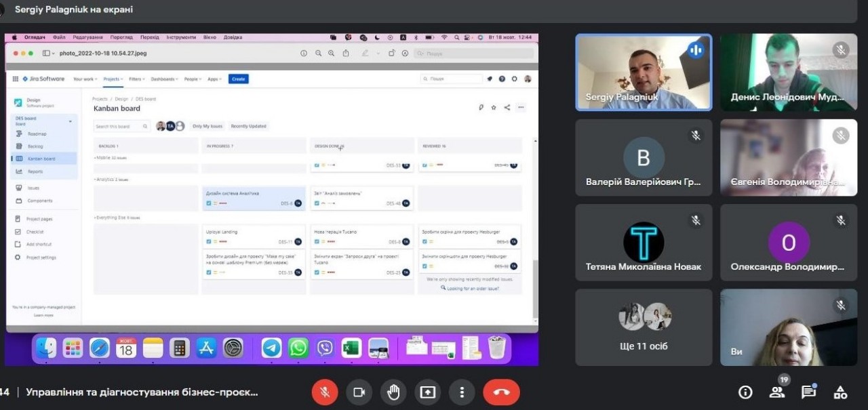Click the Only My Issues filter button

point(207,126)
